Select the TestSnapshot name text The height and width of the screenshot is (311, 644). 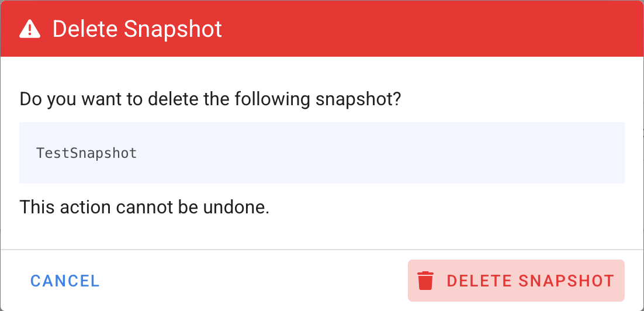86,153
